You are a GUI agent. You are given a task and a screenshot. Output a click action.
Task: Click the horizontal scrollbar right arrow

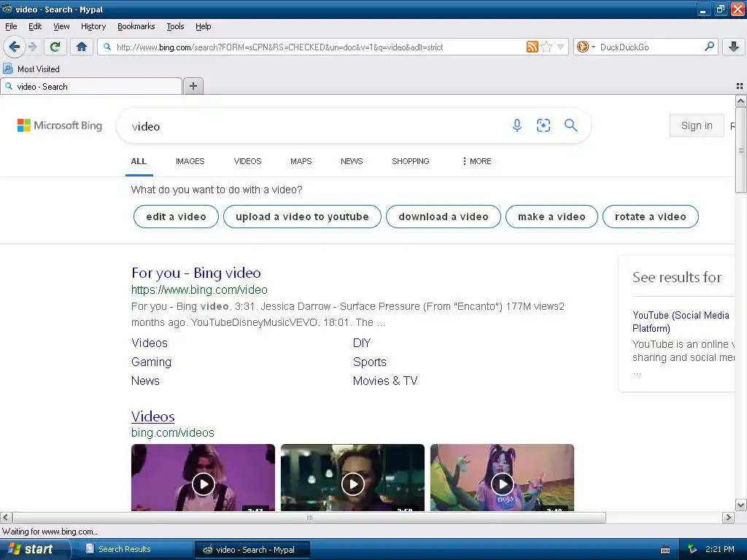click(x=728, y=517)
